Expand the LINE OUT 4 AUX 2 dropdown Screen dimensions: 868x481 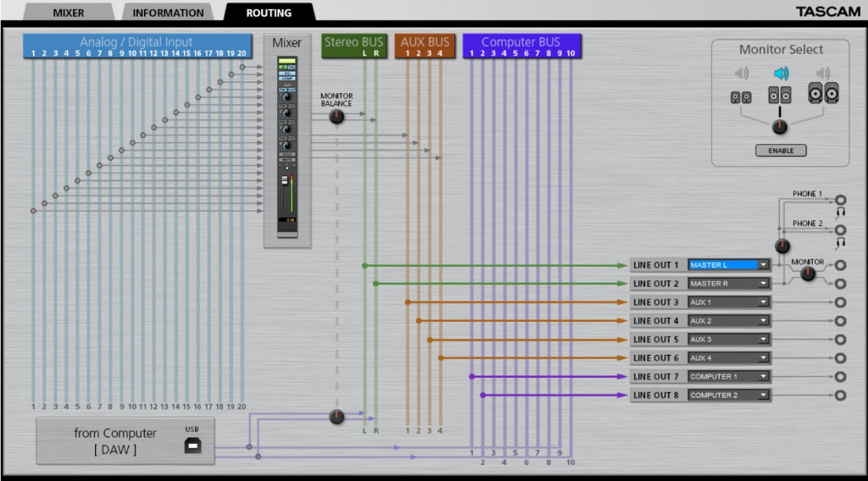pos(728,321)
